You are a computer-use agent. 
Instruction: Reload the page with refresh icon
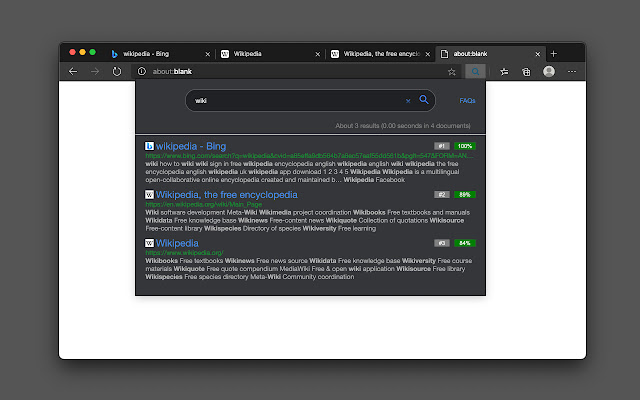point(117,71)
